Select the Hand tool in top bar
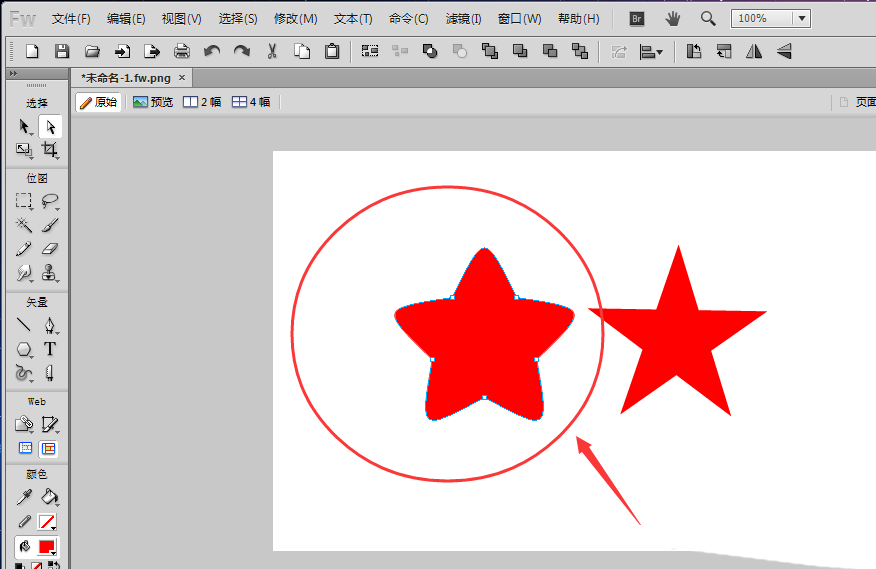Screen dimensions: 876x569 pos(673,18)
